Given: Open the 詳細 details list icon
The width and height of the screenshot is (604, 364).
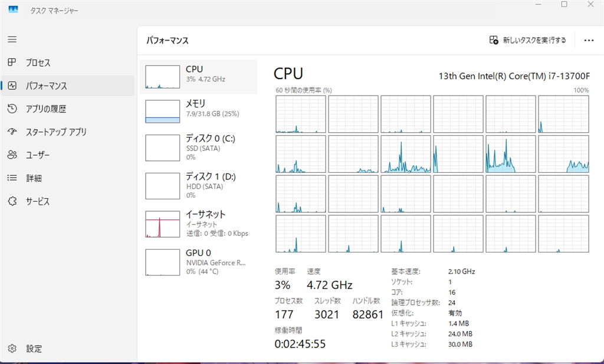Looking at the screenshot, I should [x=12, y=178].
